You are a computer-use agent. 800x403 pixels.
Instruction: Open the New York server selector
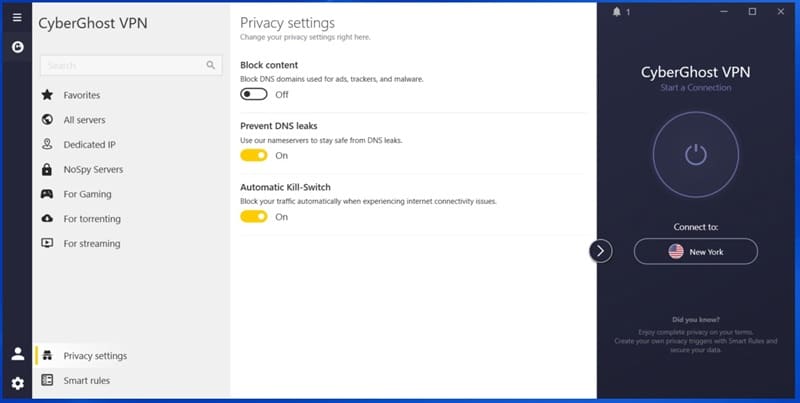(x=695, y=251)
